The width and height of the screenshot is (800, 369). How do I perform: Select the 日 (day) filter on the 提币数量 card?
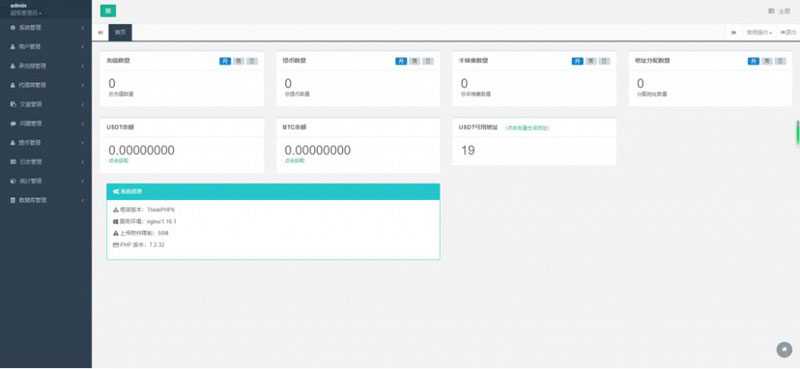point(428,61)
